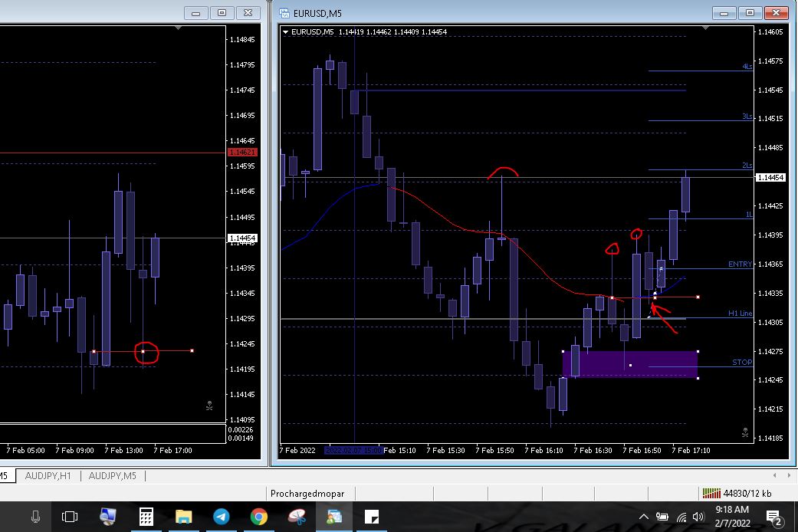Click the skull indicator icon in EURUSD,M5 chart
Screen dimensions: 798x532
[x=745, y=432]
